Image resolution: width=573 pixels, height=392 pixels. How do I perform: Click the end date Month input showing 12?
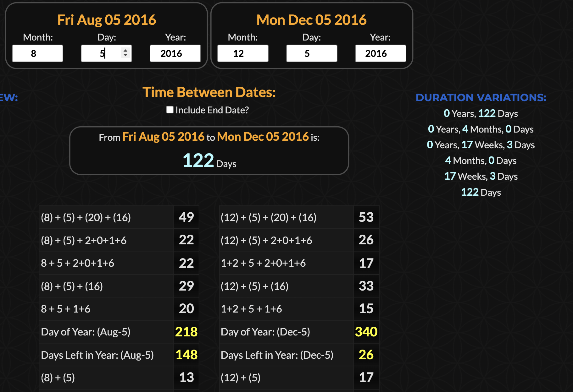(x=243, y=53)
